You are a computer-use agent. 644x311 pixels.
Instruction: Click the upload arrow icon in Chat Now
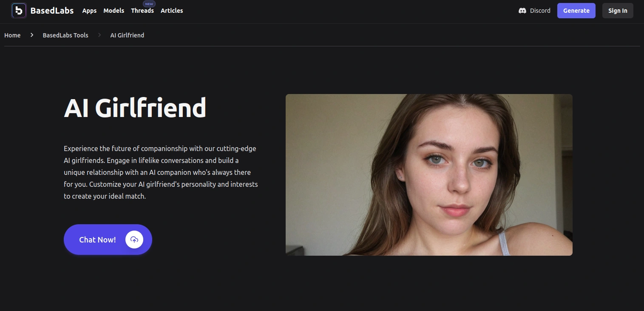(134, 240)
